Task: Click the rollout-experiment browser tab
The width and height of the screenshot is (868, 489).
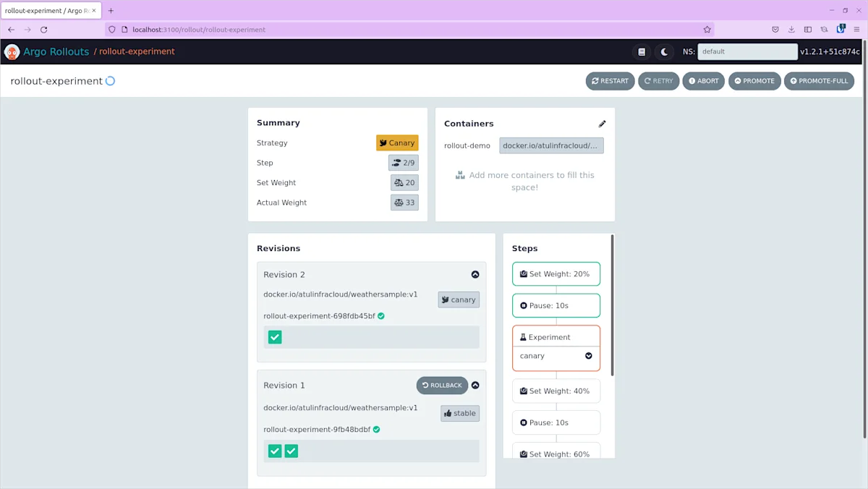Action: coord(51,11)
